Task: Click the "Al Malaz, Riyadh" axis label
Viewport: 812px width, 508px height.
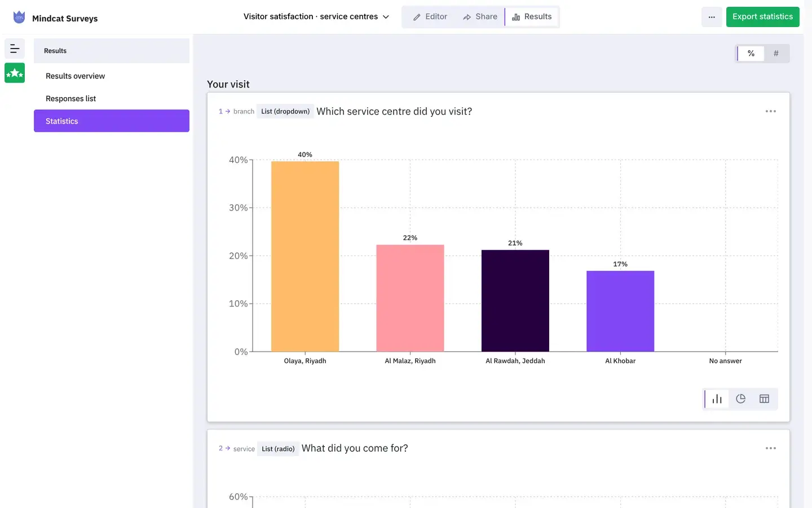Action: click(x=410, y=361)
